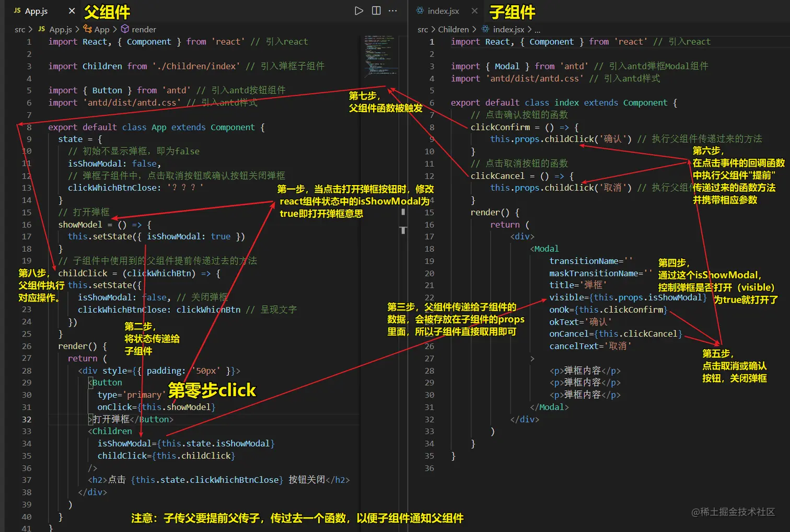790x532 pixels.
Task: Open src breadcrumb in App.js editor
Action: click(x=20, y=29)
